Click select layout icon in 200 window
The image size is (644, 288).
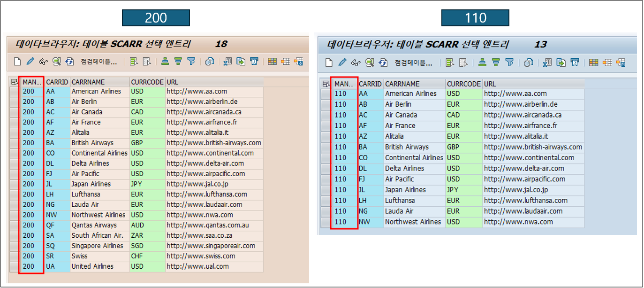click(x=285, y=62)
